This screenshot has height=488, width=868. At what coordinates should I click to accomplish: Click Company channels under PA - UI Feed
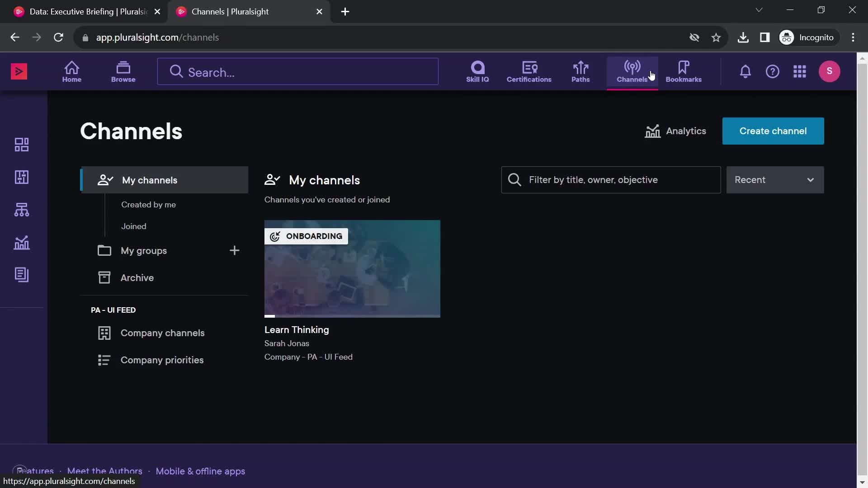tap(162, 333)
